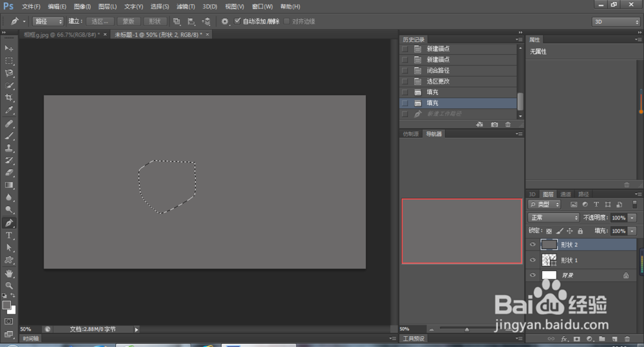Select the Quick Selection tool
Screen dimensions: 644x347
[8, 86]
